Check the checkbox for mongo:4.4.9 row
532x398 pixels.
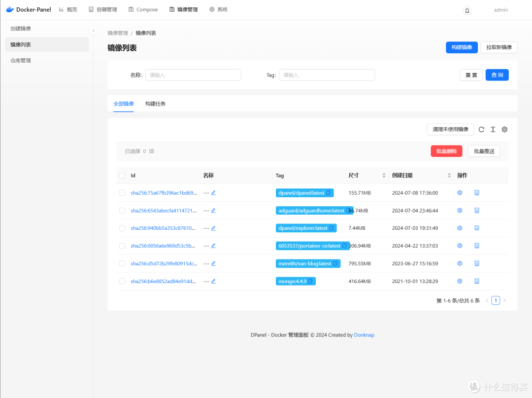[x=122, y=281]
